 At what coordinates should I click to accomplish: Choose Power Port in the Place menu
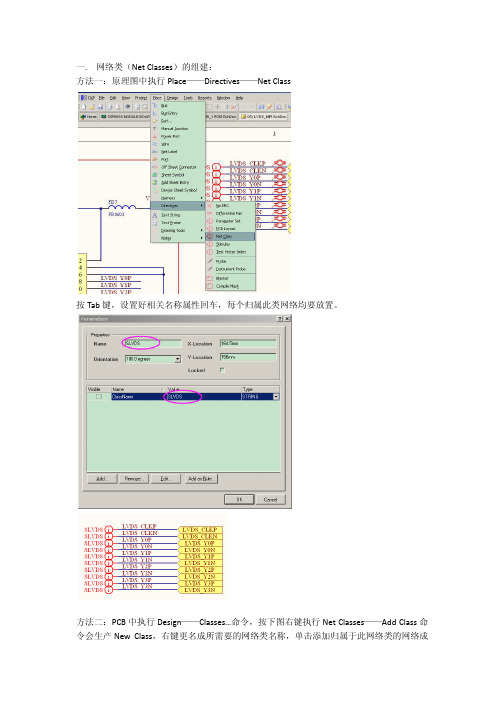coord(178,136)
